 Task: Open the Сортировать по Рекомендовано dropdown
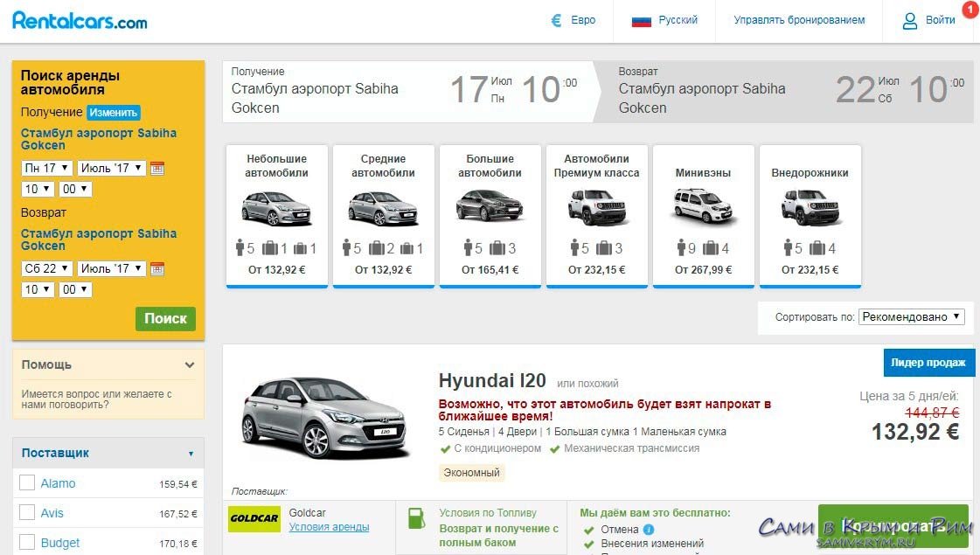click(911, 317)
